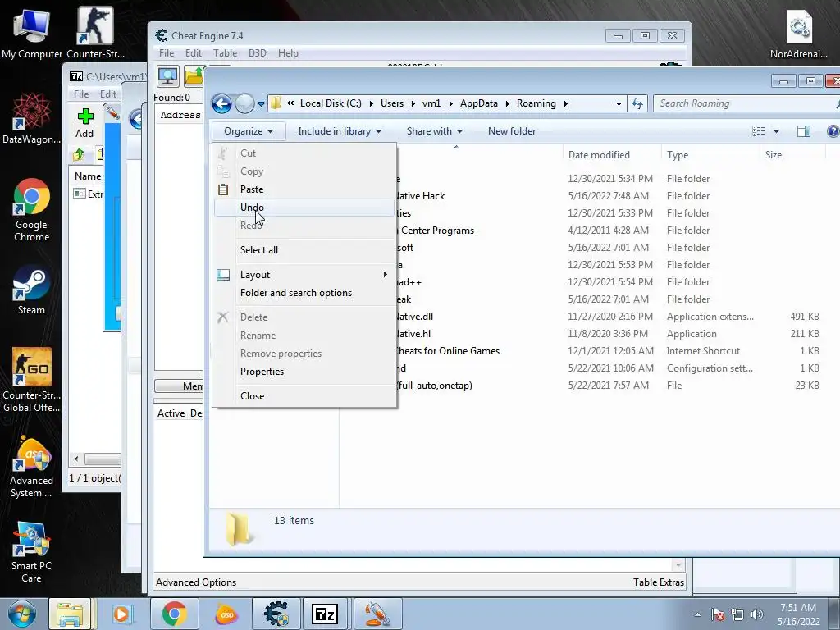Open recent pages dropdown next to Forward

coord(261,104)
